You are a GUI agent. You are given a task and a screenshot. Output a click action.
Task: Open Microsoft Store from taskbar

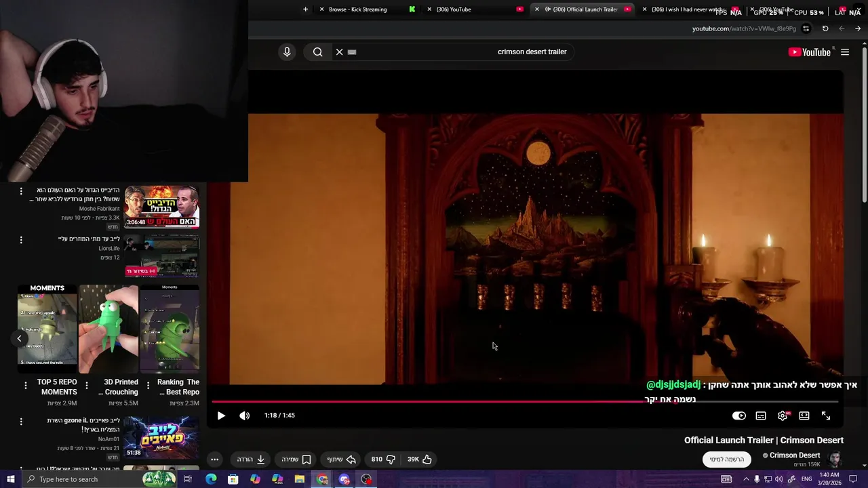(x=233, y=479)
